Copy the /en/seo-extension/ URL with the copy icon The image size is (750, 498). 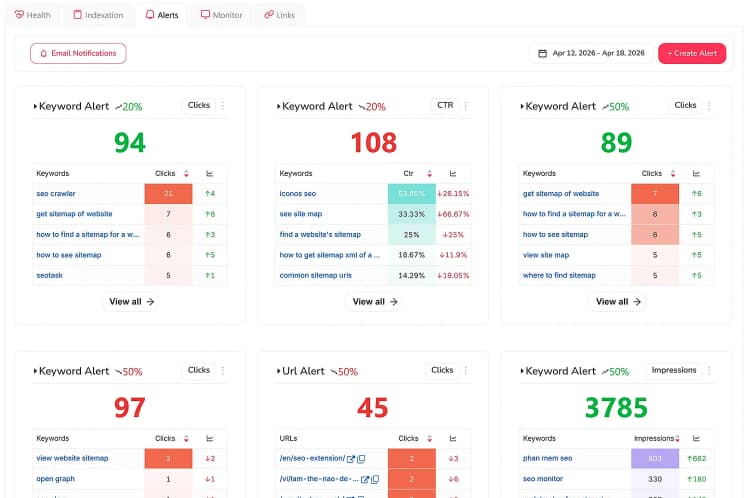pyautogui.click(x=361, y=459)
